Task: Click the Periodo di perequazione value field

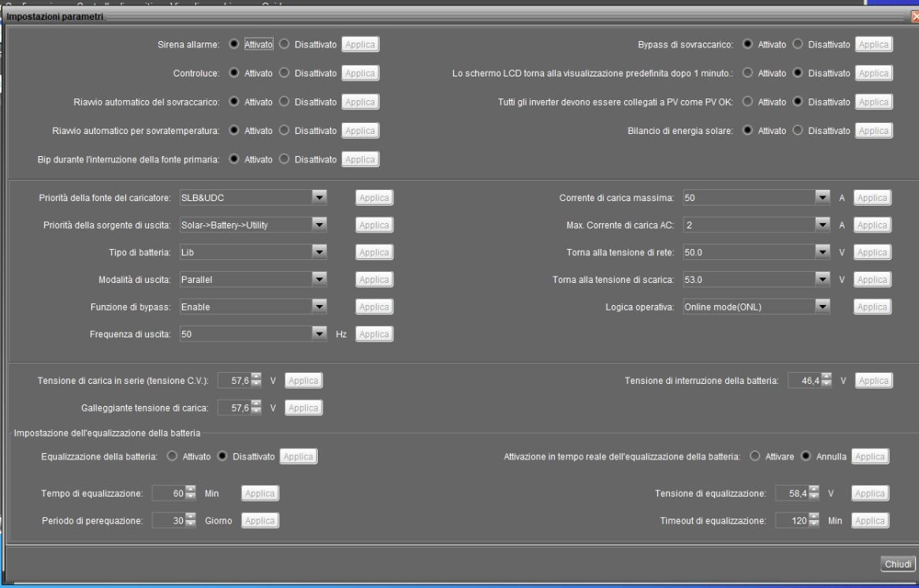Action: (169, 520)
